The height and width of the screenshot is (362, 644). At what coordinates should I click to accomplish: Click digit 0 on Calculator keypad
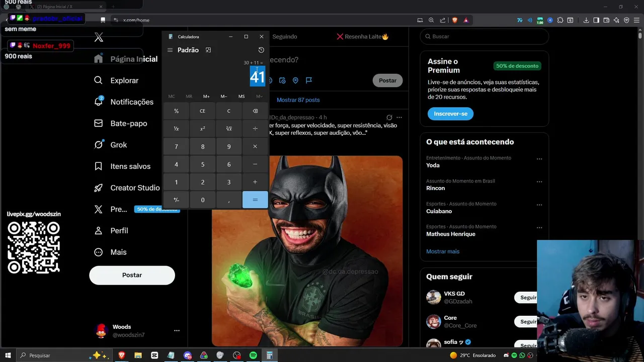(203, 200)
